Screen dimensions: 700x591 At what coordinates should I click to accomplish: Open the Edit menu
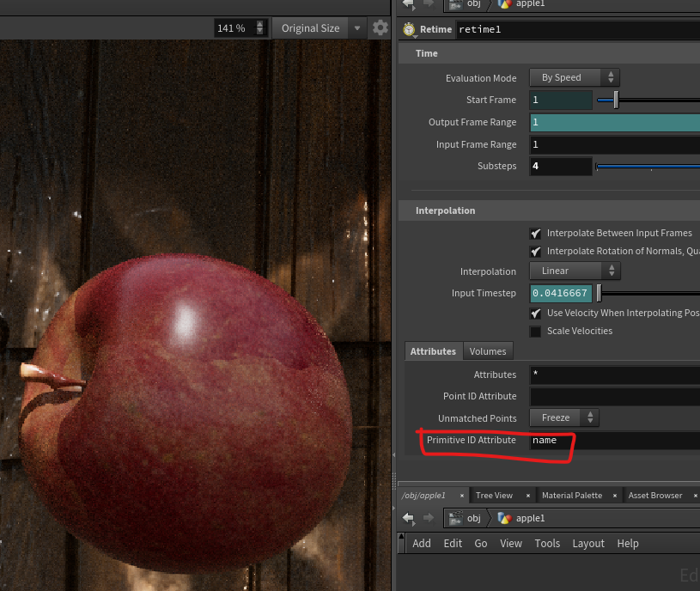(x=453, y=544)
